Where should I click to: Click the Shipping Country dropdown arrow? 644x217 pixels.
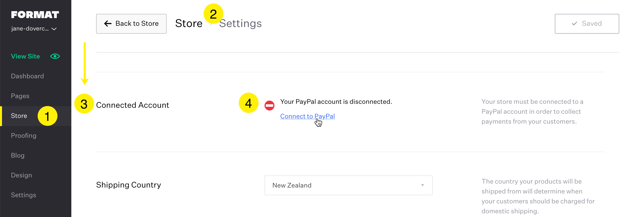coord(422,185)
